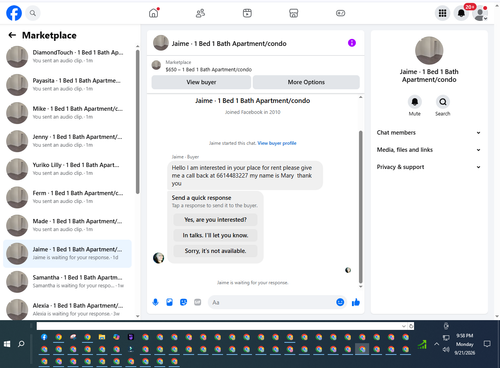Open the Payasita conversation

point(68,85)
